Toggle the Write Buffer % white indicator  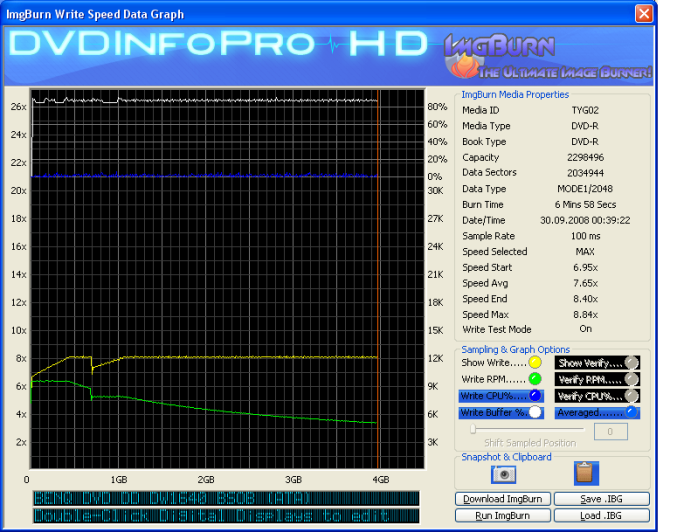[535, 412]
